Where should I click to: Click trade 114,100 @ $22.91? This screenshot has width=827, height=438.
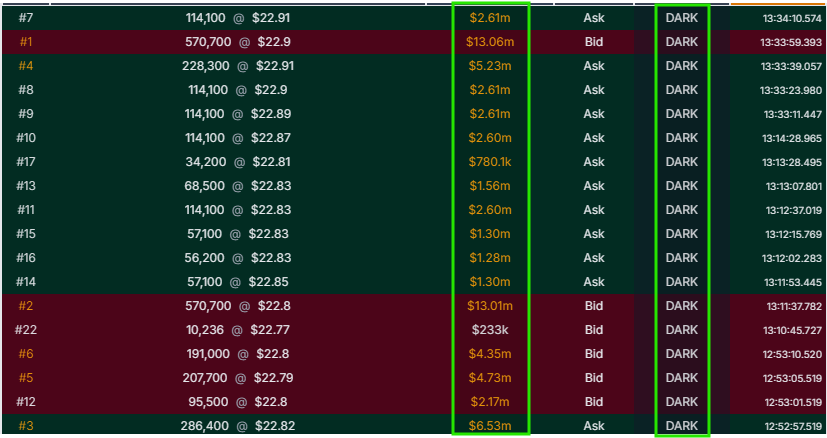click(x=238, y=18)
